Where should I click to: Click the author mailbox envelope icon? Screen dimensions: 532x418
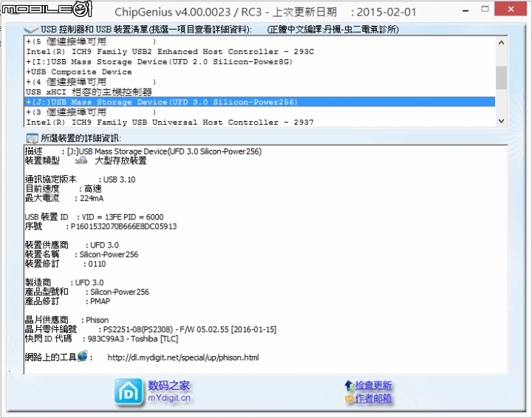[x=349, y=399]
